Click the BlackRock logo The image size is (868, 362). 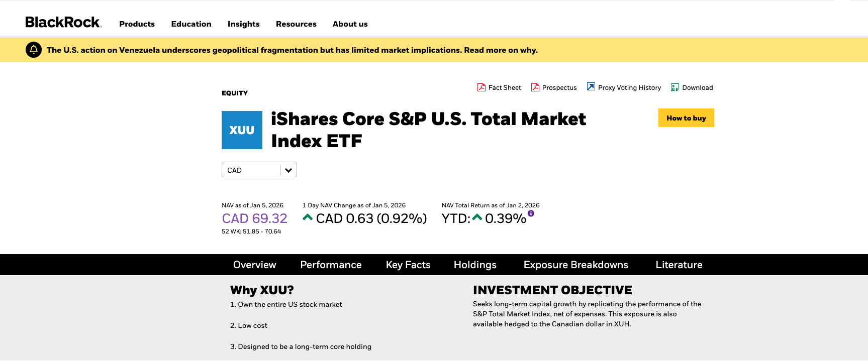tap(63, 23)
